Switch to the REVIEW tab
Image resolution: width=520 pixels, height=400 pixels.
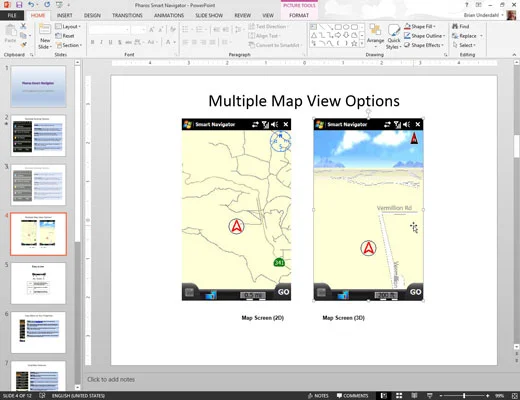(242, 15)
